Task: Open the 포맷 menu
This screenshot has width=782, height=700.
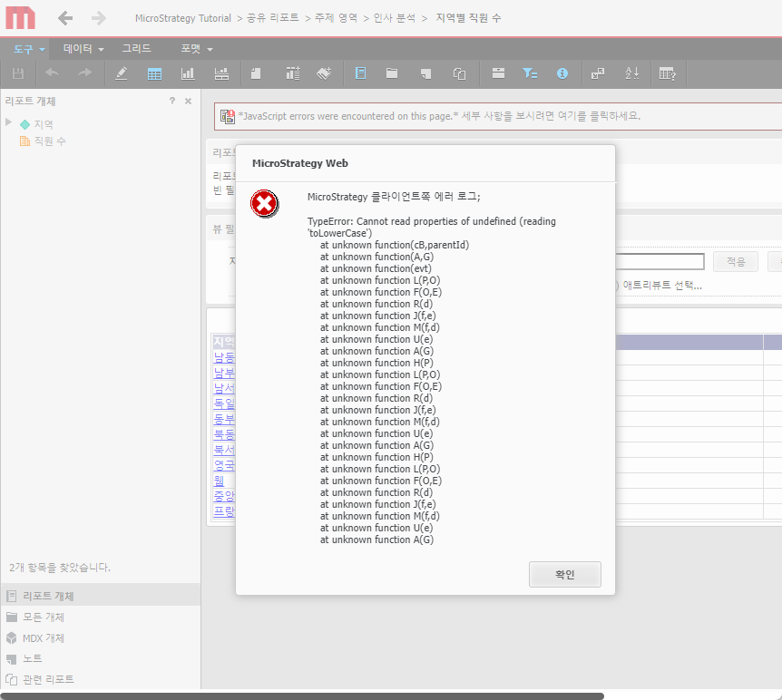Action: point(197,49)
